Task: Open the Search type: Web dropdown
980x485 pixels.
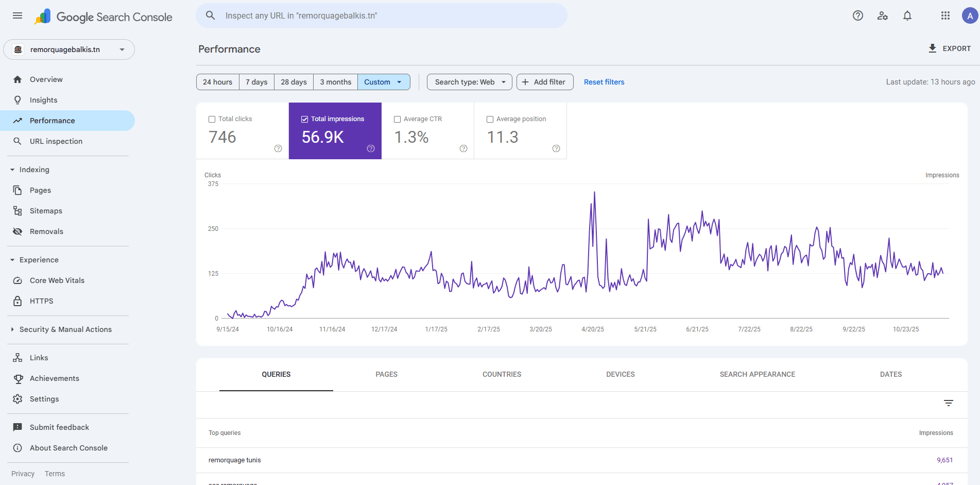Action: [469, 82]
